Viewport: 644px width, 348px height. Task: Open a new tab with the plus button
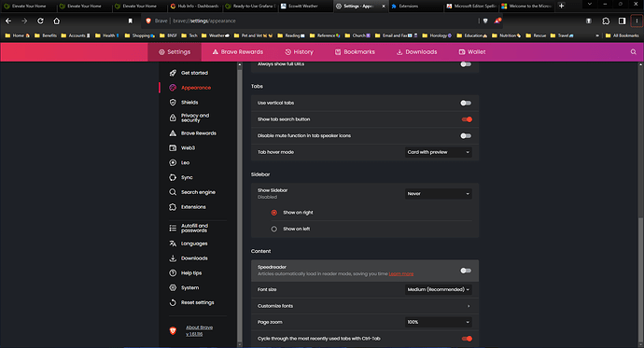(562, 6)
